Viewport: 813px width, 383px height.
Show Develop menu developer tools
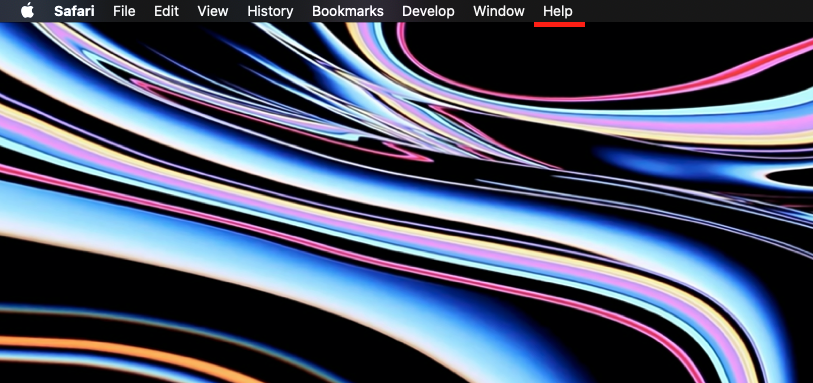pos(428,11)
